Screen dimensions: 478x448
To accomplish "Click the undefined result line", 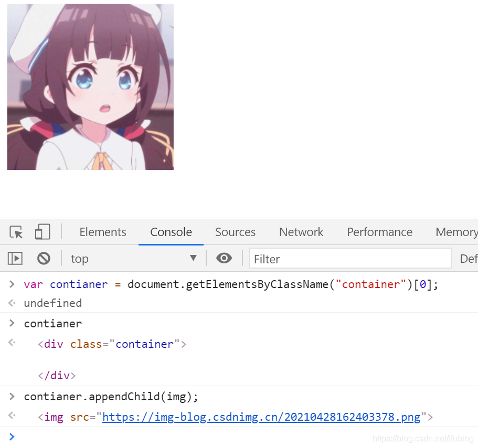I will point(53,303).
